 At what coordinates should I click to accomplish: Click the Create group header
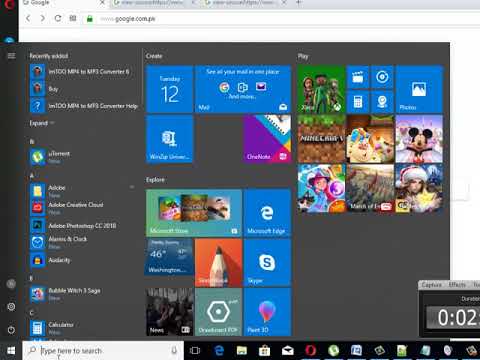154,56
